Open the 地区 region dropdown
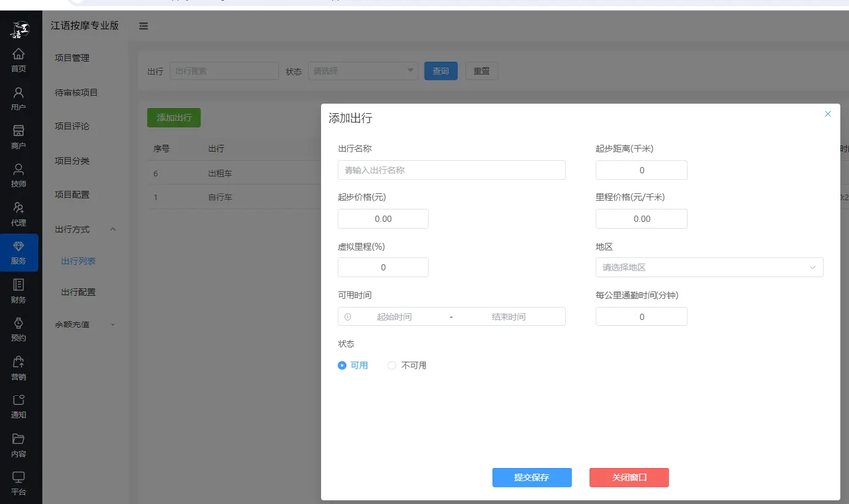This screenshot has height=504, width=849. (x=709, y=267)
